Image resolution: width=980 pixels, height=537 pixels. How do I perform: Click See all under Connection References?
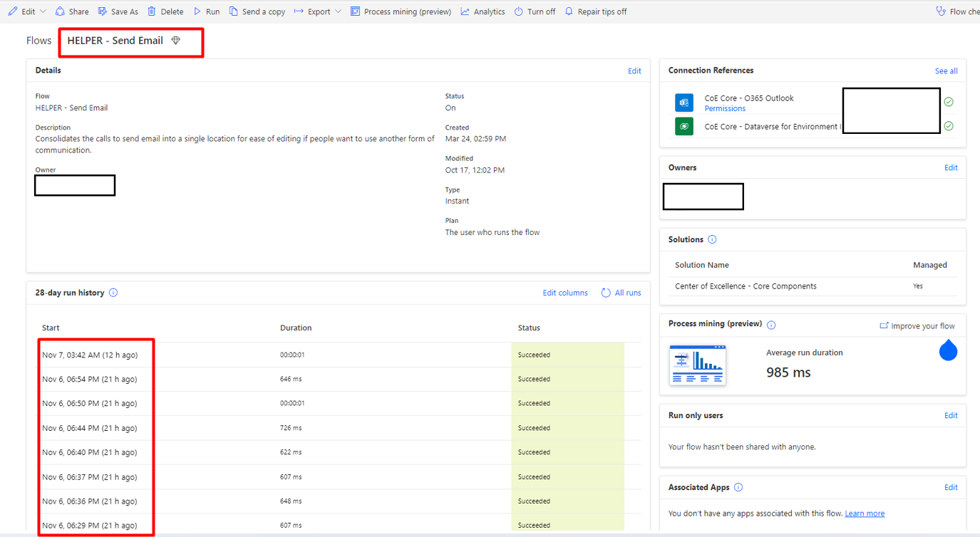click(946, 71)
